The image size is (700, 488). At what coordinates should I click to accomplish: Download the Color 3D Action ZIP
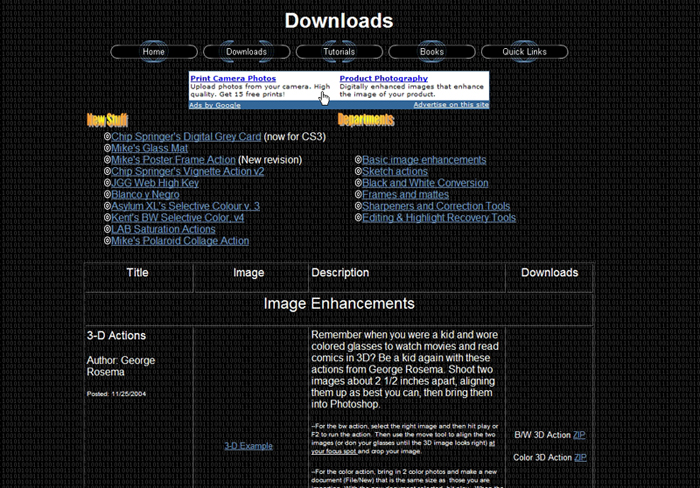click(580, 457)
